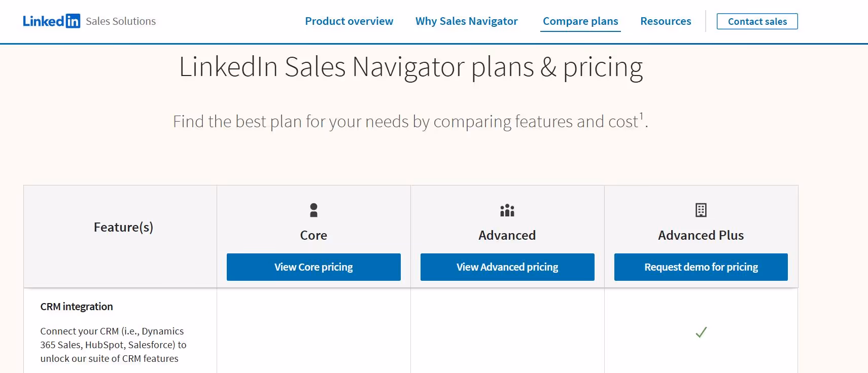The height and width of the screenshot is (373, 868).
Task: Click the LinkedIn logo
Action: tap(52, 21)
